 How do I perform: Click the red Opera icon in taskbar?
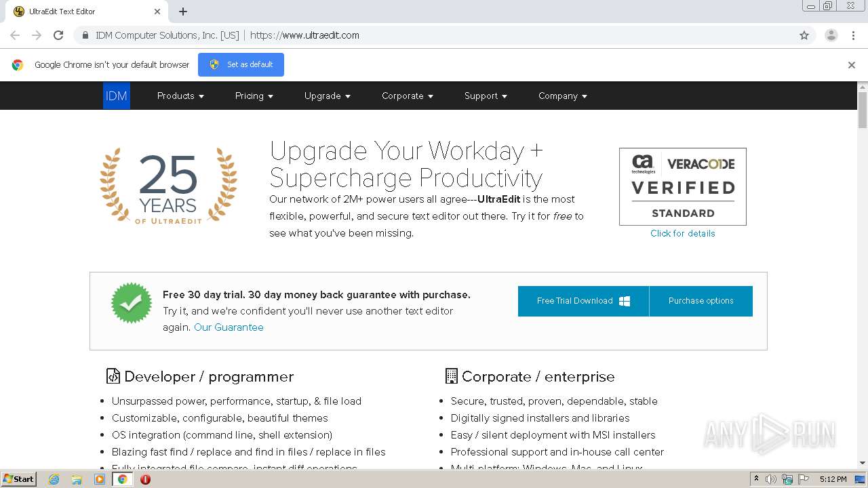[145, 479]
